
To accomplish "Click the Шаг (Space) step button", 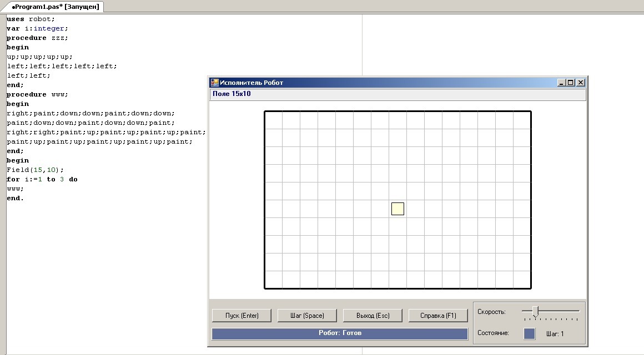I will pyautogui.click(x=307, y=315).
